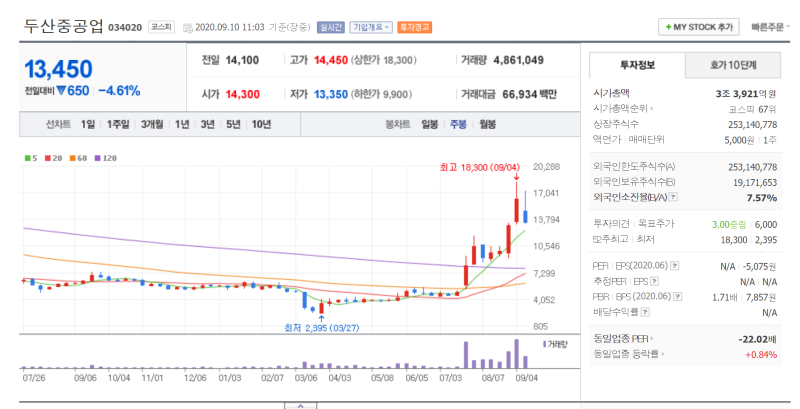This screenshot has height=409, width=800.
Task: Open the help icon next to 배당수익률
Action: point(645,312)
